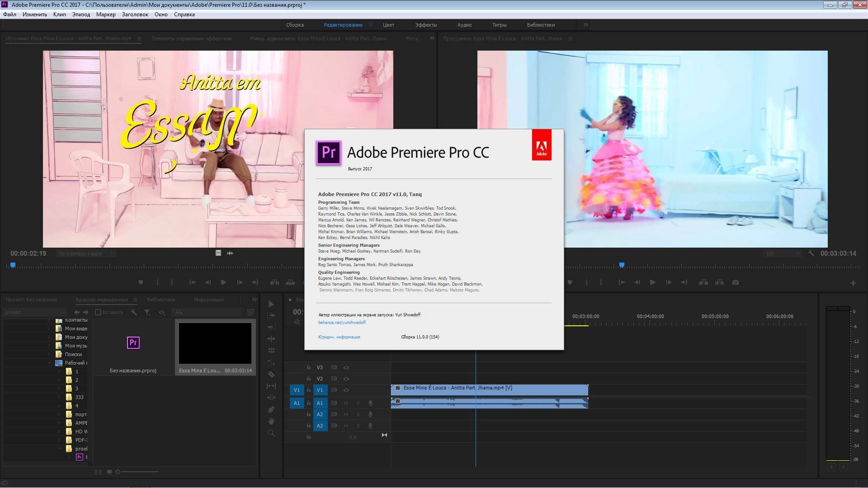The width and height of the screenshot is (868, 488).
Task: Switch Media Browser to thumbnail view
Action: [x=109, y=472]
